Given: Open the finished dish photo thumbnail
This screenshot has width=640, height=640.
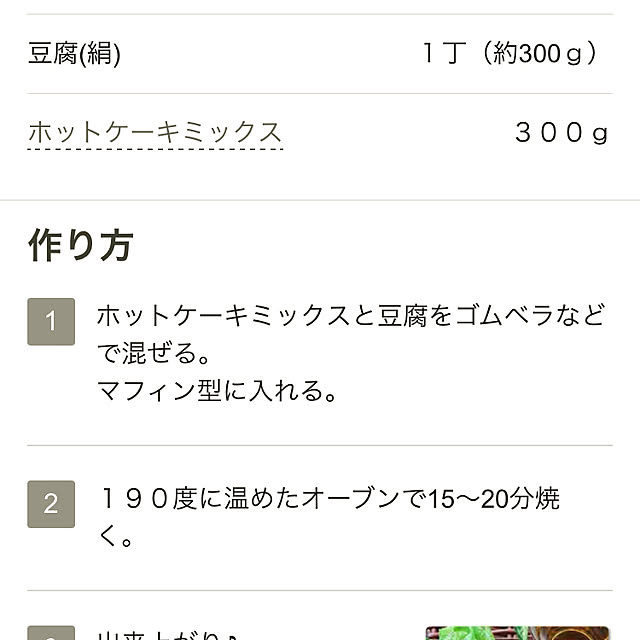Looking at the screenshot, I should [517, 633].
